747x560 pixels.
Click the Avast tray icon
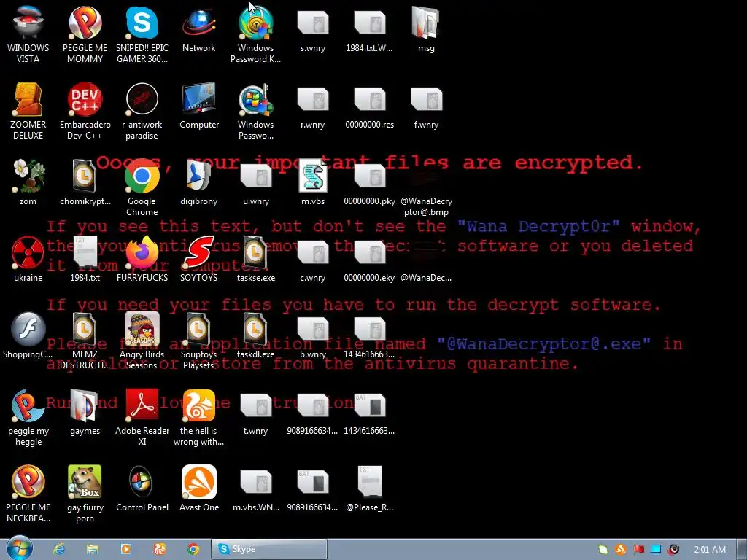(x=620, y=549)
